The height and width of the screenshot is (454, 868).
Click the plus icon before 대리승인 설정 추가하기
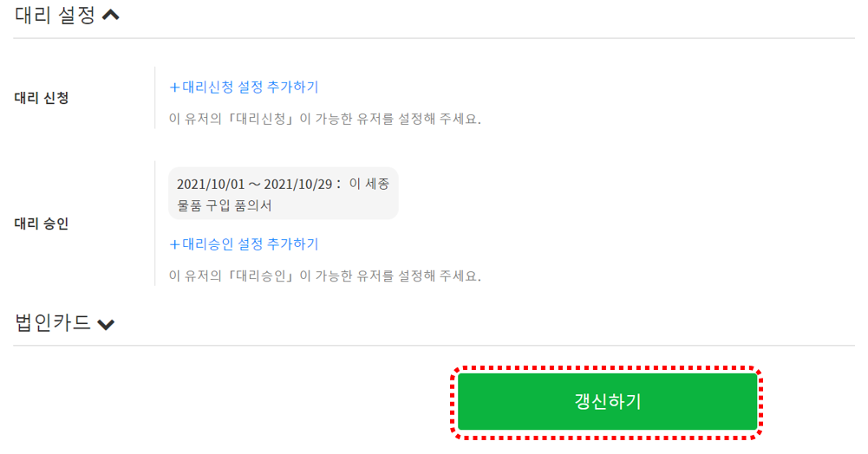point(174,244)
